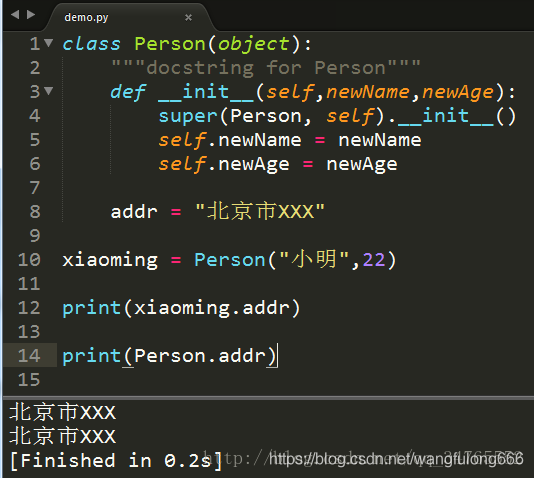
Task: Click line number 8 in gutter
Action: (x=35, y=211)
